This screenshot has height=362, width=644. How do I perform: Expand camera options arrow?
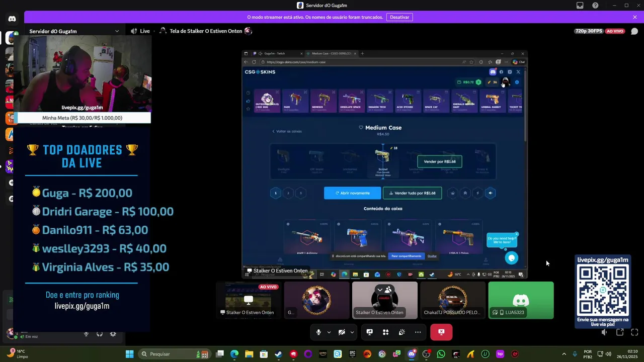tap(352, 332)
